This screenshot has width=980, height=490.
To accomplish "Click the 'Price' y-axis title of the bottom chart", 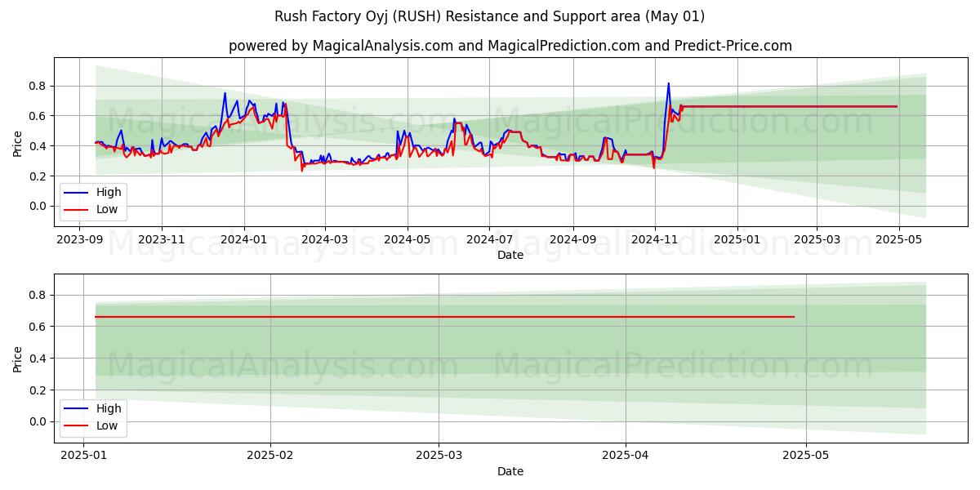I will coord(18,359).
